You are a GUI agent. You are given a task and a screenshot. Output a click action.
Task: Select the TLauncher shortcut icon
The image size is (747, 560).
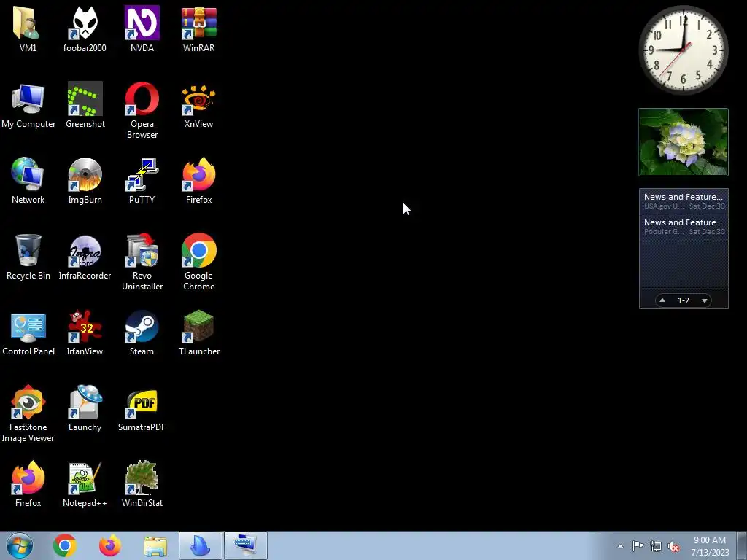[x=198, y=332]
